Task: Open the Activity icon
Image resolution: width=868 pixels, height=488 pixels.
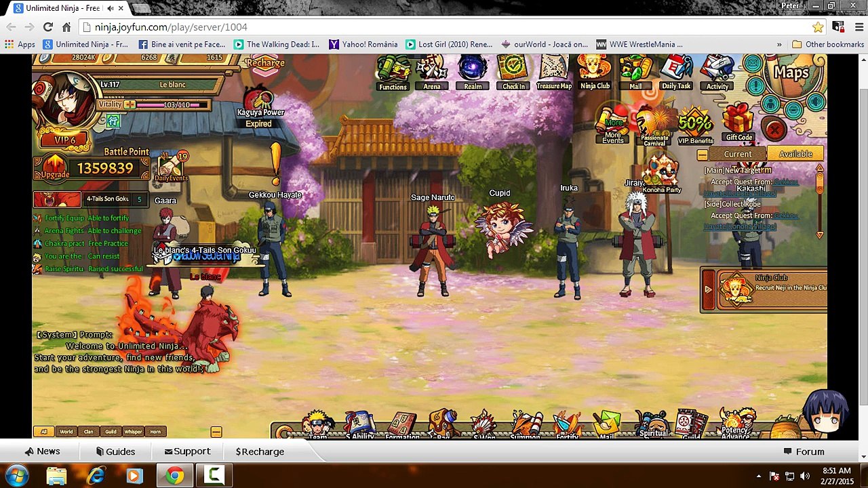Action: (717, 73)
